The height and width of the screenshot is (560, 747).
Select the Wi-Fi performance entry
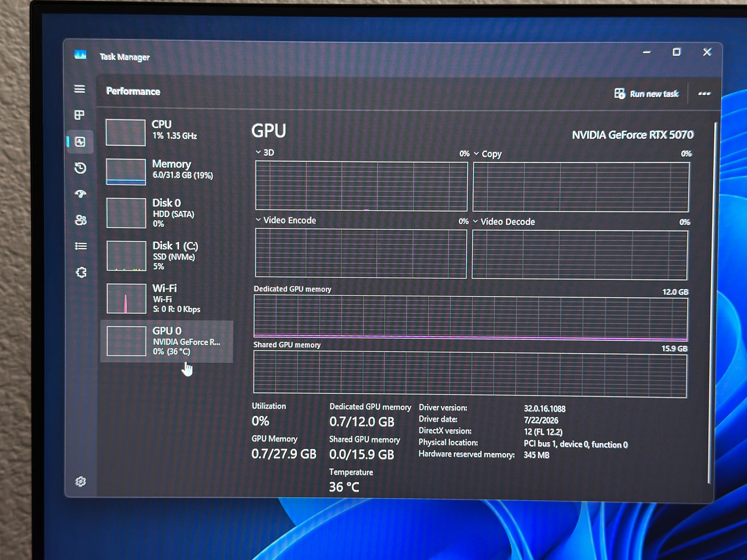[x=167, y=298]
